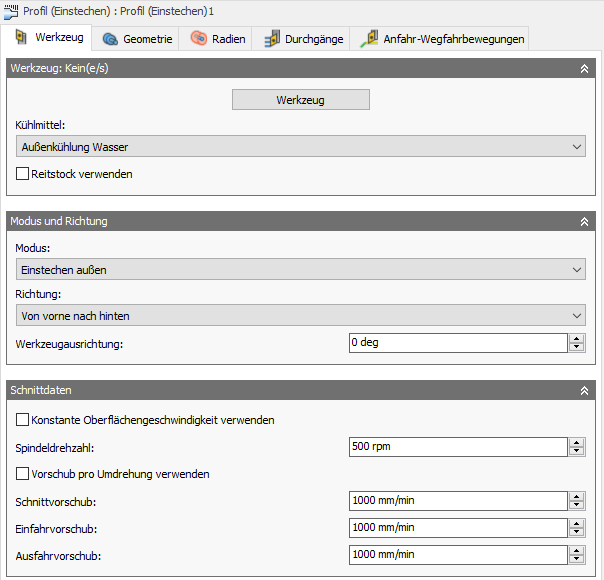Switch to the Geometrie tab
This screenshot has width=604, height=580.
tap(147, 39)
